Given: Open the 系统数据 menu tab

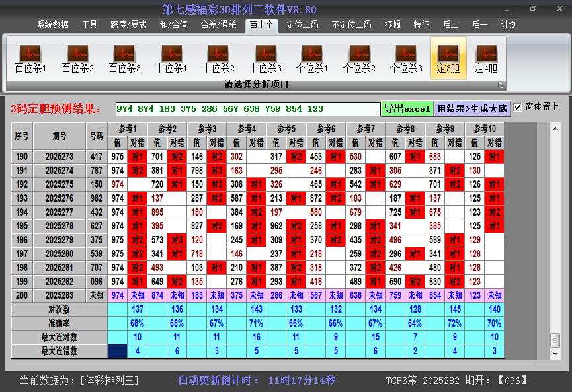Looking at the screenshot, I should pyautogui.click(x=52, y=25).
